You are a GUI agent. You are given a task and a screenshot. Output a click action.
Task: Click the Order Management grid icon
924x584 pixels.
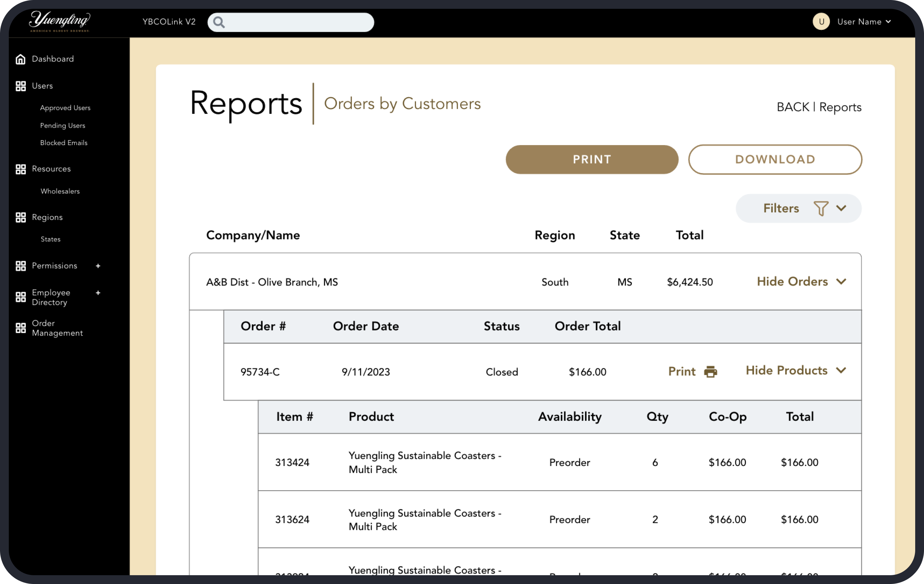tap(21, 328)
